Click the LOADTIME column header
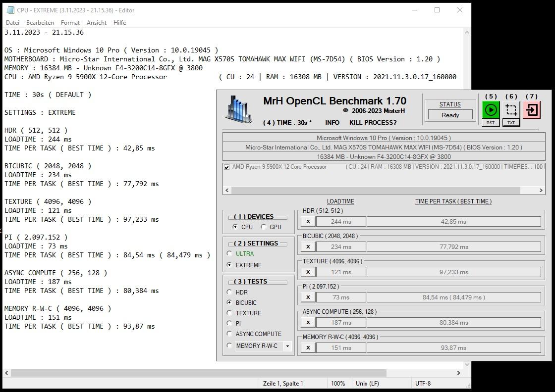The image size is (555, 392). pyautogui.click(x=340, y=201)
